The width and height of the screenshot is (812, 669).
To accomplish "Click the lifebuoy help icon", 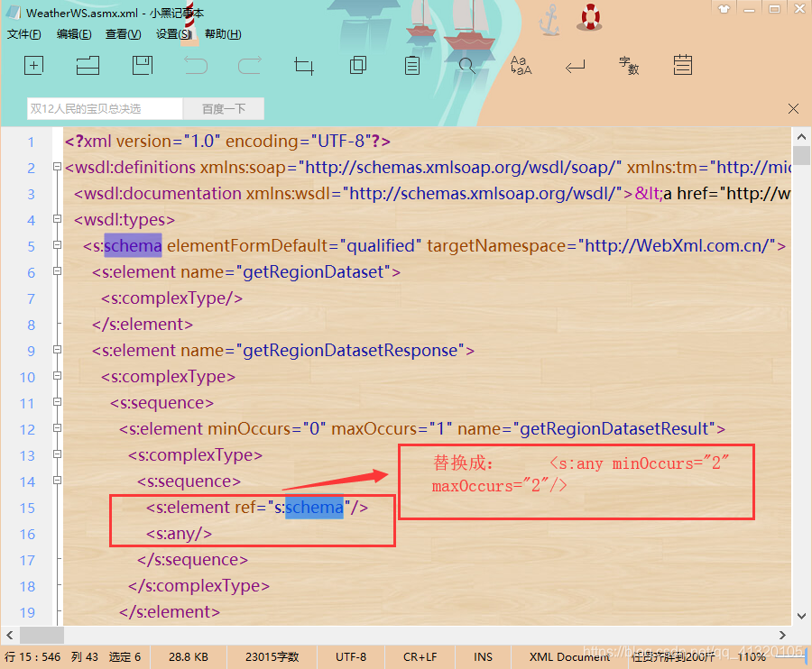I will pos(590,17).
